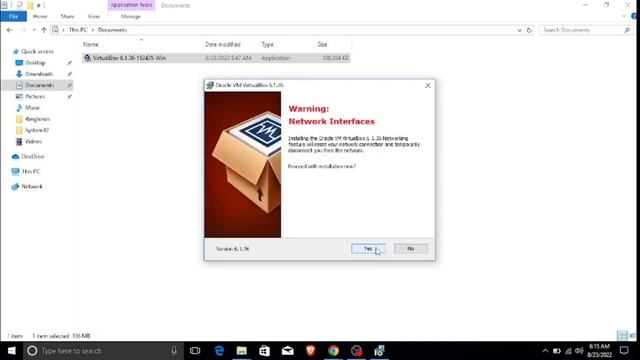This screenshot has width=640, height=360.
Task: Open Task View on taskbar
Action: (x=195, y=351)
